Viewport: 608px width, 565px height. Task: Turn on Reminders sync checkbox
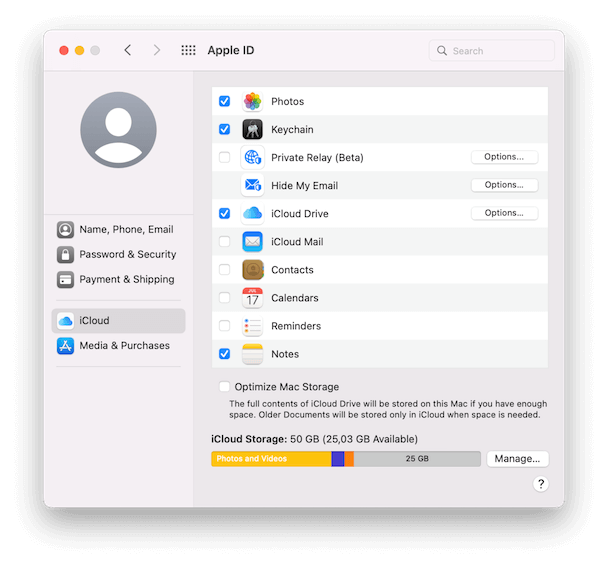coord(224,326)
